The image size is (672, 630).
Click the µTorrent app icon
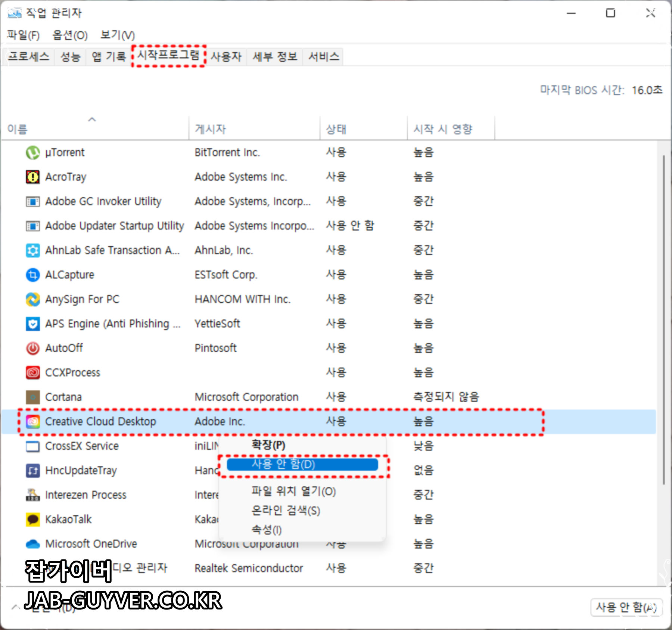pos(33,153)
